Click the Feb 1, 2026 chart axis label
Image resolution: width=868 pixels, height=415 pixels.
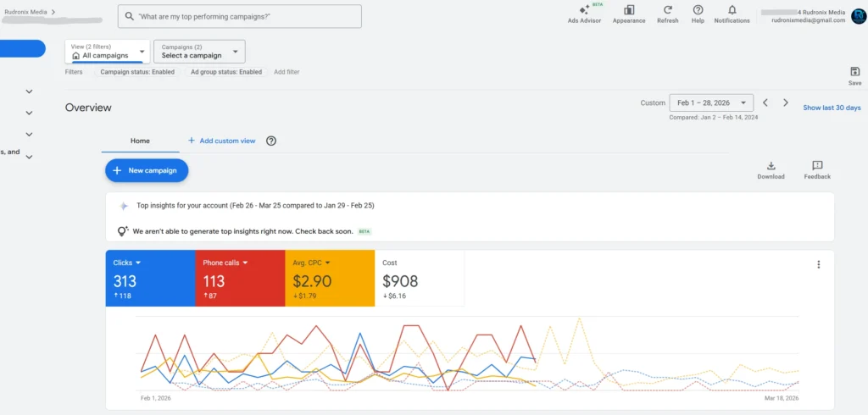[156, 398]
